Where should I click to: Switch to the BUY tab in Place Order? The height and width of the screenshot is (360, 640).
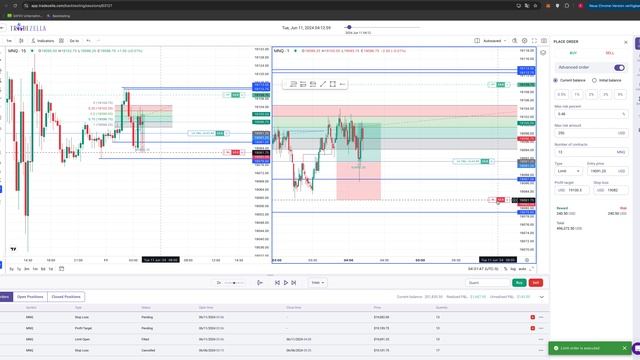click(x=573, y=53)
